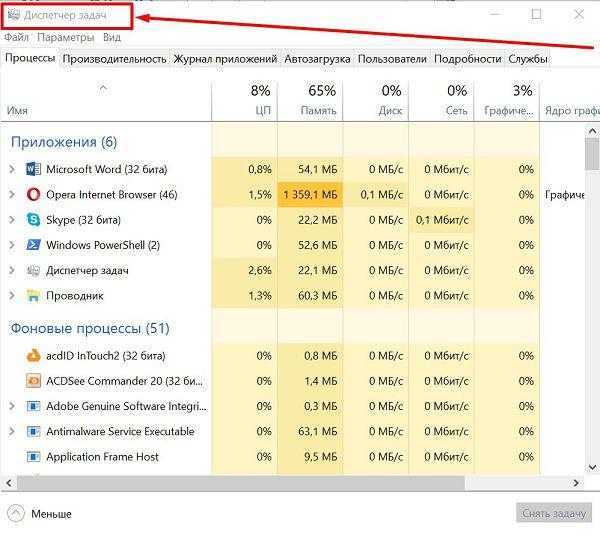Click Windows PowerShell 52,6 МБ memory cell

click(x=310, y=245)
